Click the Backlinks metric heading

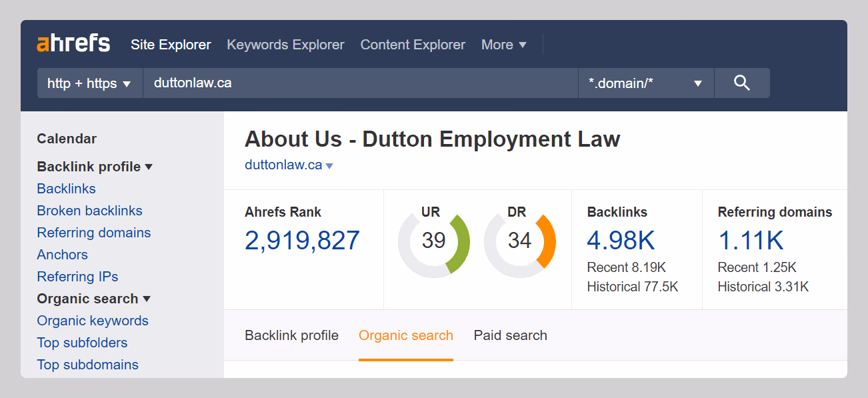[x=617, y=213]
